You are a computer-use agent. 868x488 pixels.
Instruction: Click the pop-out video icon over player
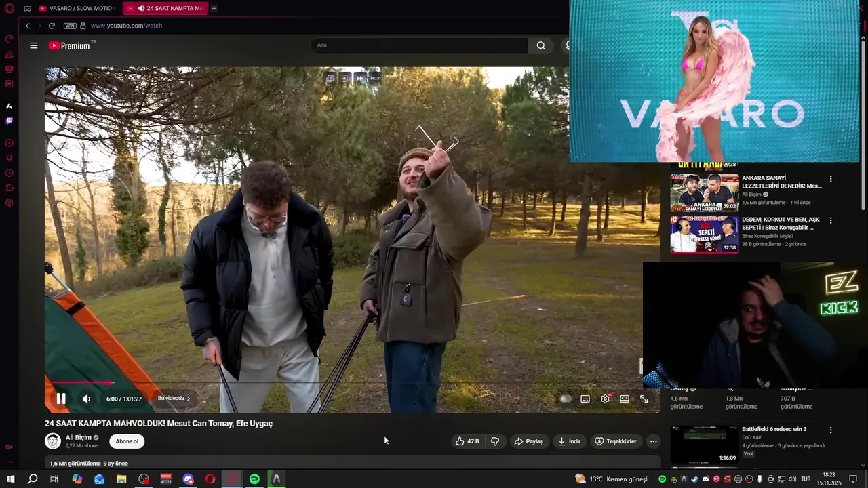pyautogui.click(x=330, y=78)
